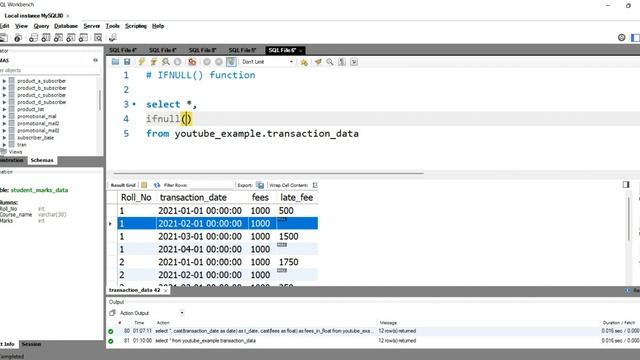The width and height of the screenshot is (640, 360).
Task: Click create new schema icon in main toolbar
Action: pos(33,38)
